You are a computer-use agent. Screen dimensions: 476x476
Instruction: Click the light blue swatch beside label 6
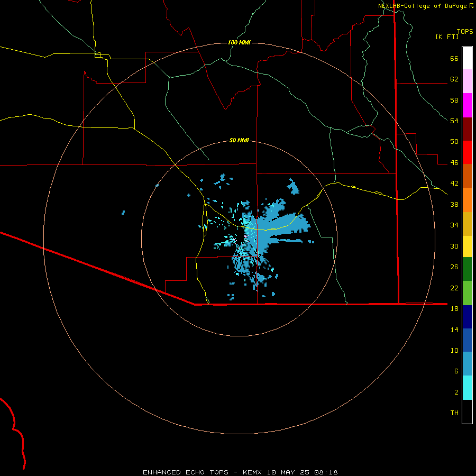point(467,364)
